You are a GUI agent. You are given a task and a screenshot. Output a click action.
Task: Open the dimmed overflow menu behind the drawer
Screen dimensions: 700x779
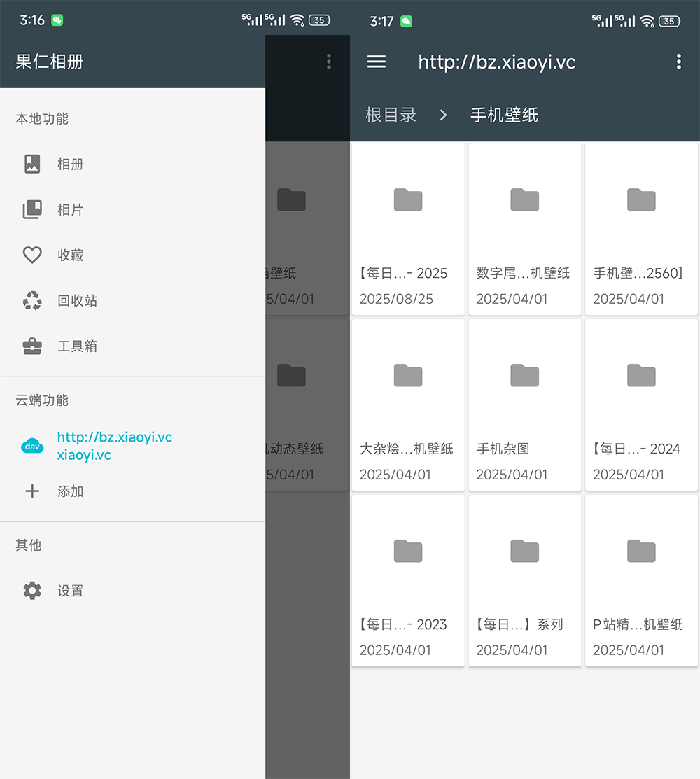point(329,62)
